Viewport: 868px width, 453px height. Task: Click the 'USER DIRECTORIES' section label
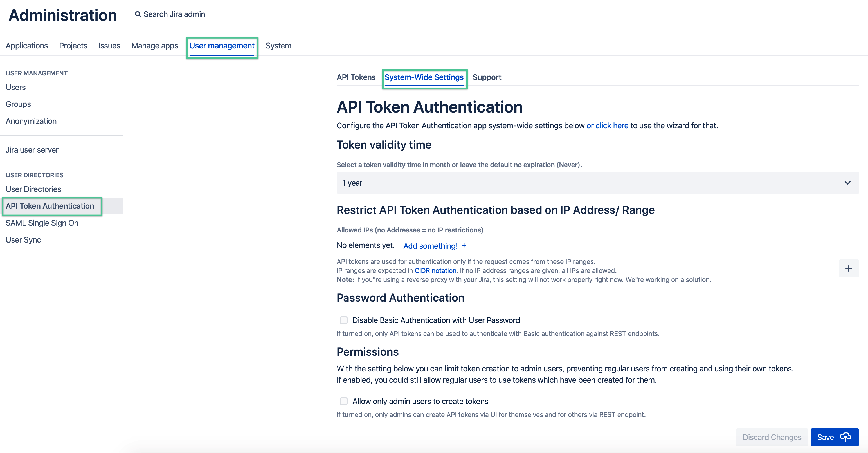coord(34,175)
